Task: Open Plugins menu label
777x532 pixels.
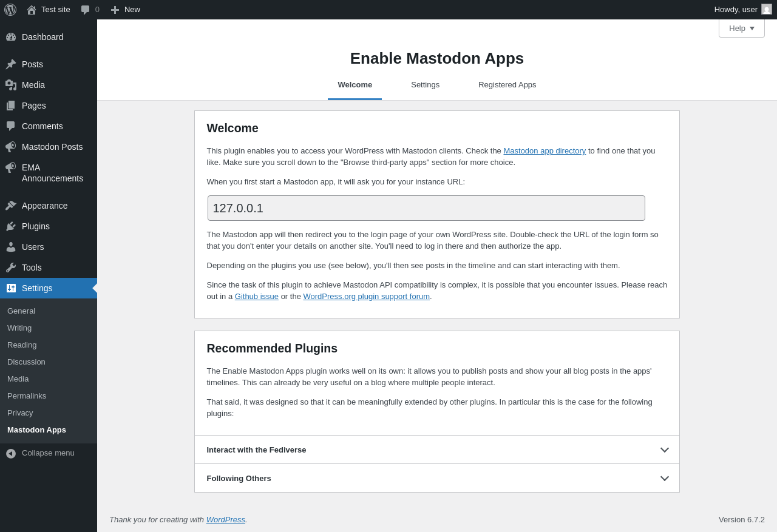Action: click(x=36, y=226)
